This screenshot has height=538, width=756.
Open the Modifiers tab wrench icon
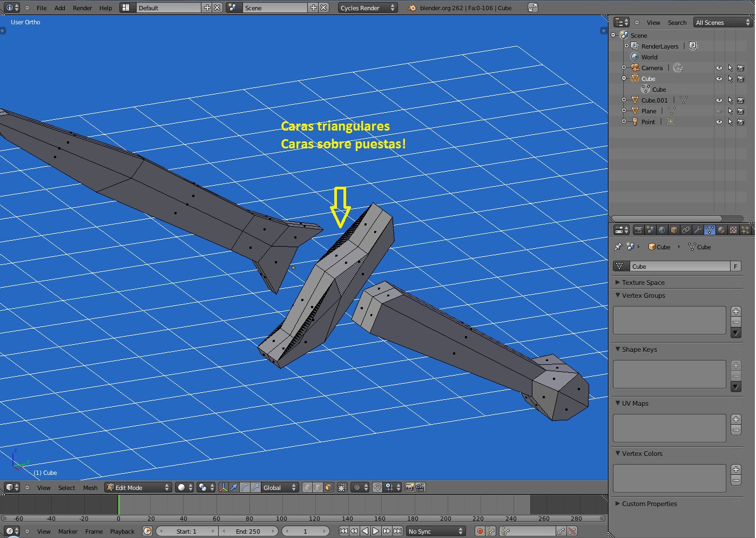[x=698, y=230]
